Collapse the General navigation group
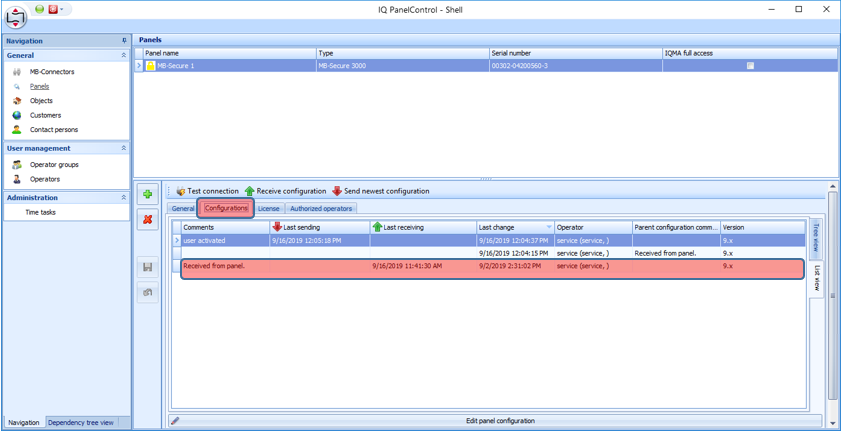The height and width of the screenshot is (433, 842). 124,55
